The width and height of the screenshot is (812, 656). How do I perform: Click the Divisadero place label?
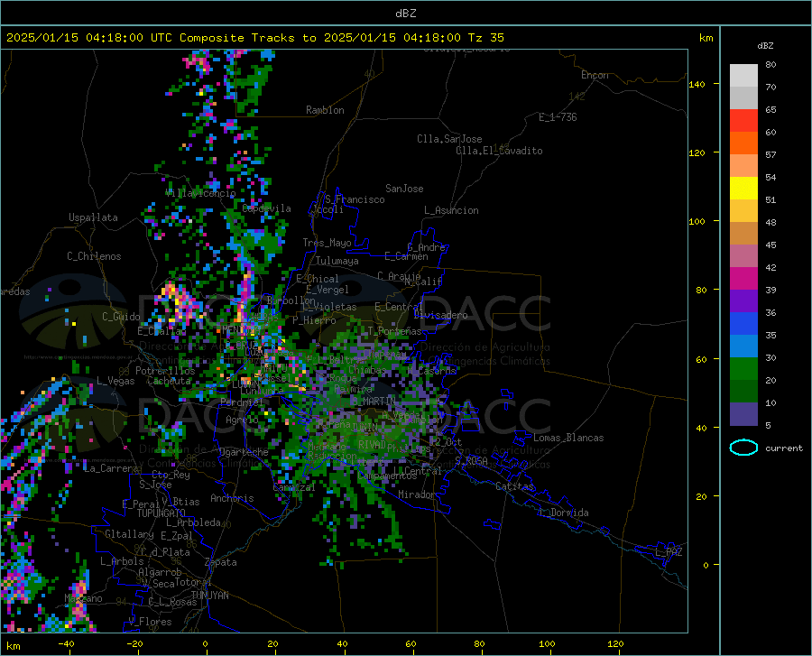pos(440,315)
